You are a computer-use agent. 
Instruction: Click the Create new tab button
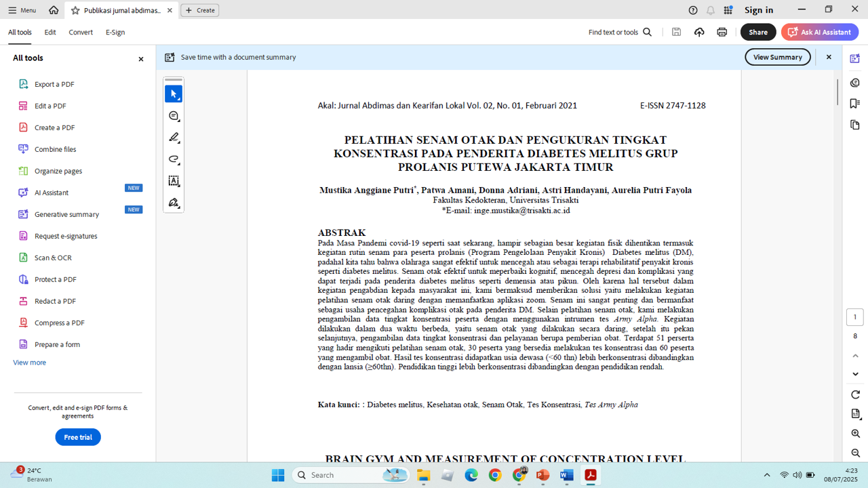point(200,10)
